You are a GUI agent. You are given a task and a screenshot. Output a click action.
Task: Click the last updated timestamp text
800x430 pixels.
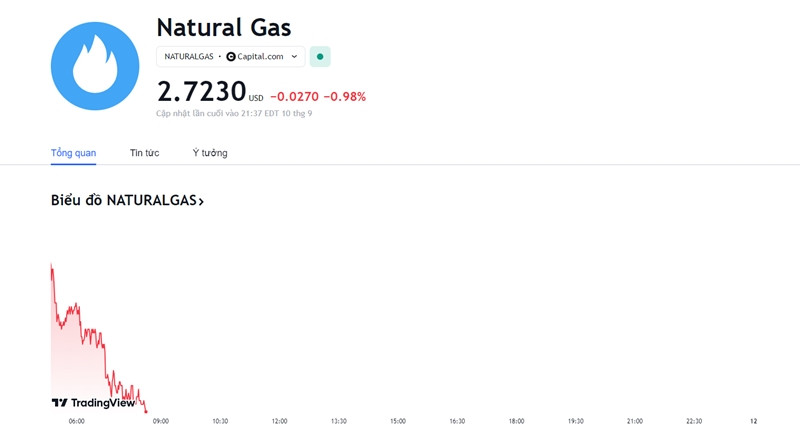click(234, 113)
